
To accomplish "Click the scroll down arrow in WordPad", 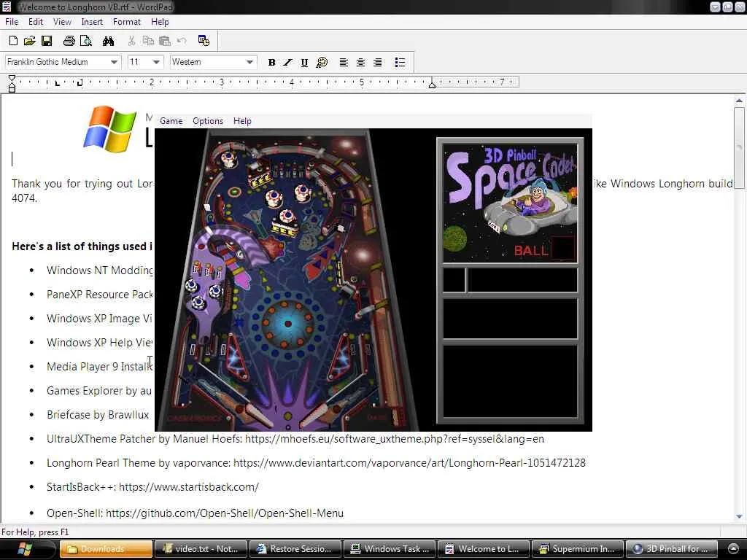I will pyautogui.click(x=739, y=516).
